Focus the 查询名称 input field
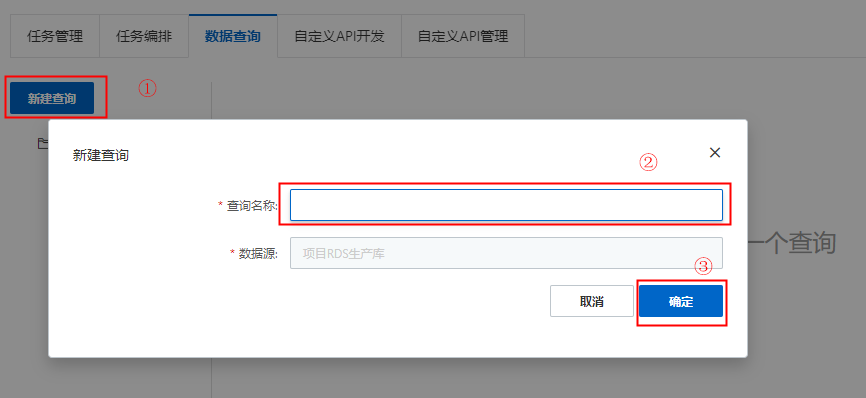Viewport: 866px width, 398px height. (506, 205)
